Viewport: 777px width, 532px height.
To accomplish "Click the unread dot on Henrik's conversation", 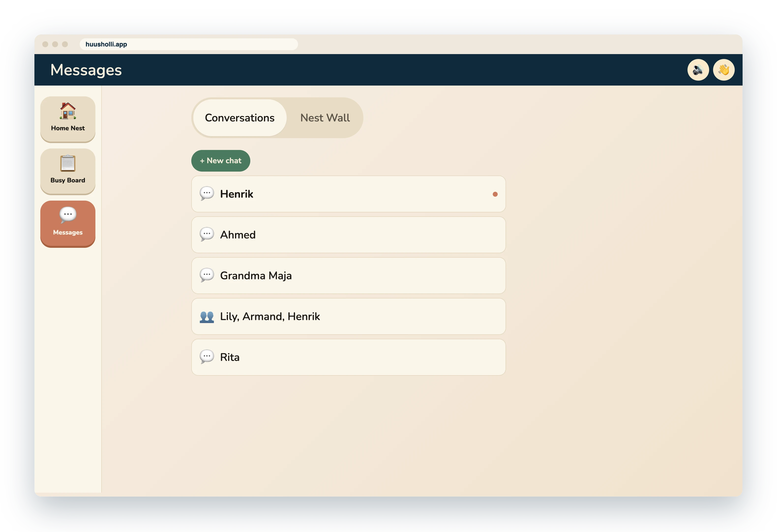I will pos(495,194).
